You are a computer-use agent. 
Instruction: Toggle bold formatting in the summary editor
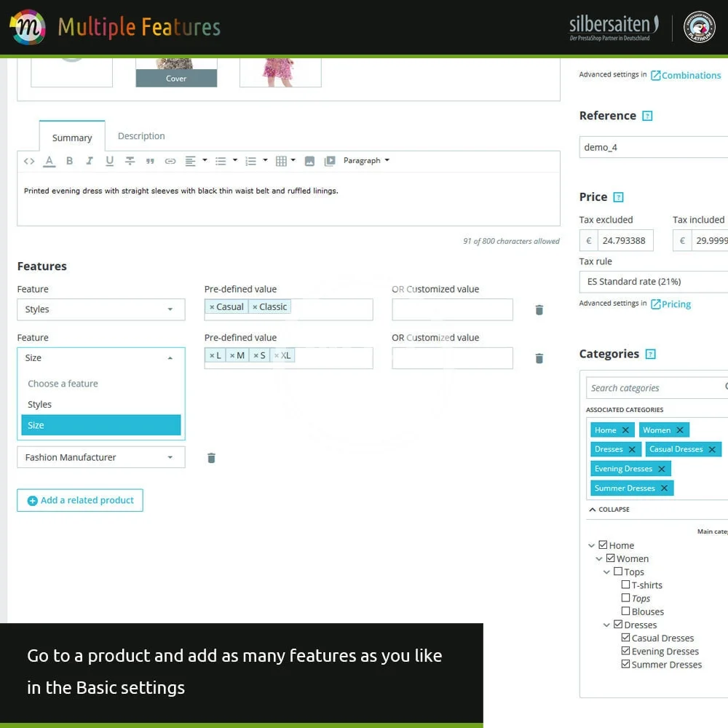click(x=69, y=161)
